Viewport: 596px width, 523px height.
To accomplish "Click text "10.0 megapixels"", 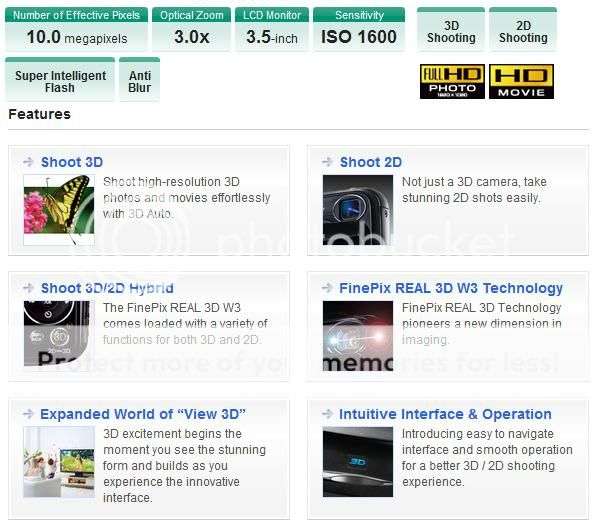I will tap(77, 37).
